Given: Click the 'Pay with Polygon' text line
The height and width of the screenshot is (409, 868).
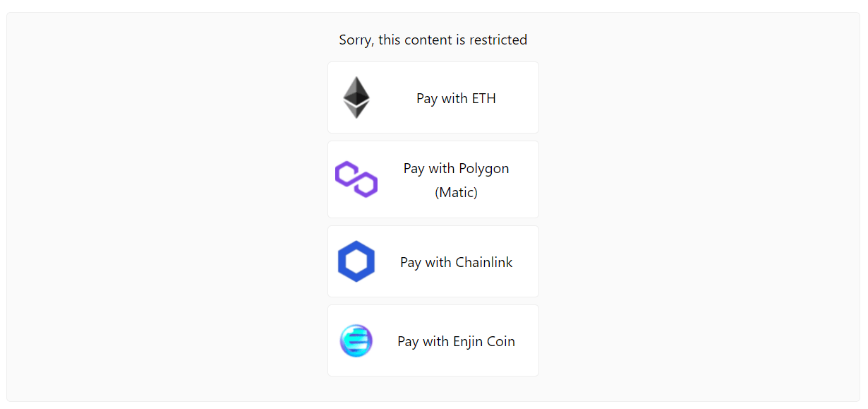Looking at the screenshot, I should 456,168.
